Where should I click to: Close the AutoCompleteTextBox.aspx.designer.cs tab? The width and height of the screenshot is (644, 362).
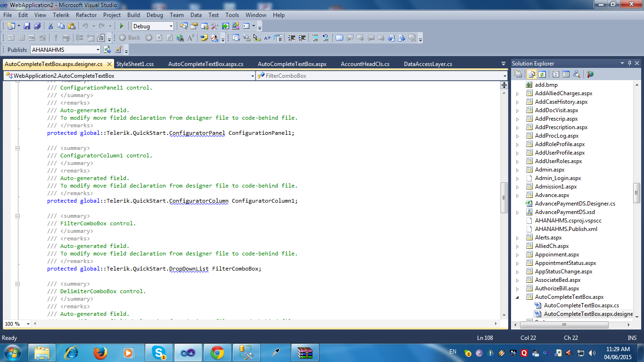109,64
